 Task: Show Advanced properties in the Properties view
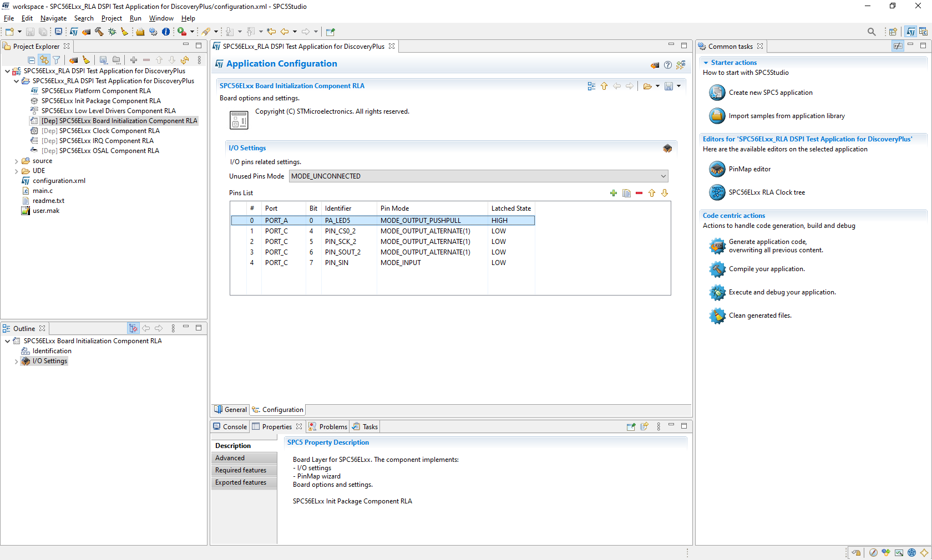(x=231, y=458)
